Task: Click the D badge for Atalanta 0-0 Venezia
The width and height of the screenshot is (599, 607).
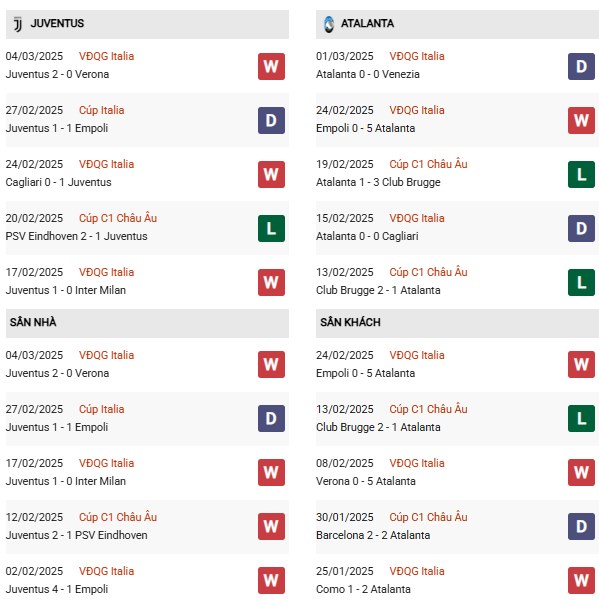Action: [x=581, y=67]
